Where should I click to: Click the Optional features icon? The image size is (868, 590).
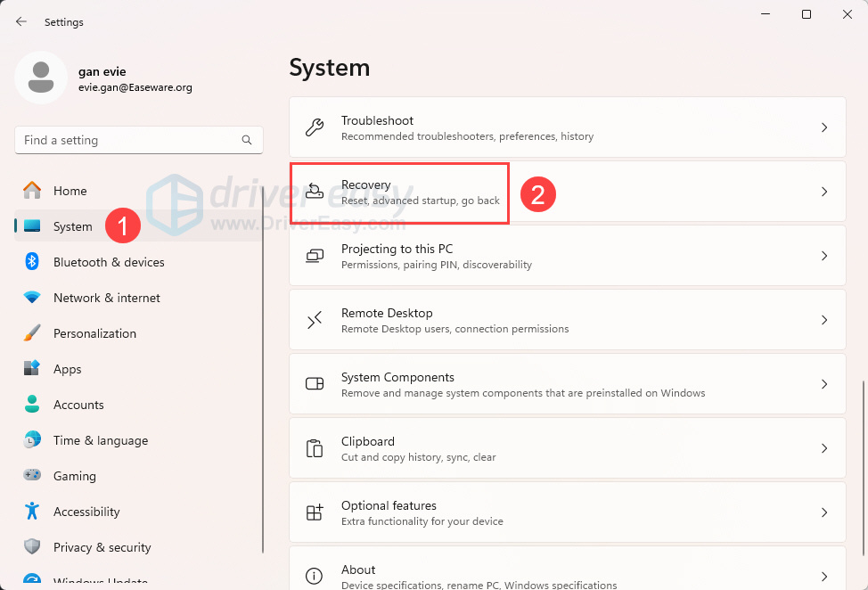pyautogui.click(x=315, y=512)
